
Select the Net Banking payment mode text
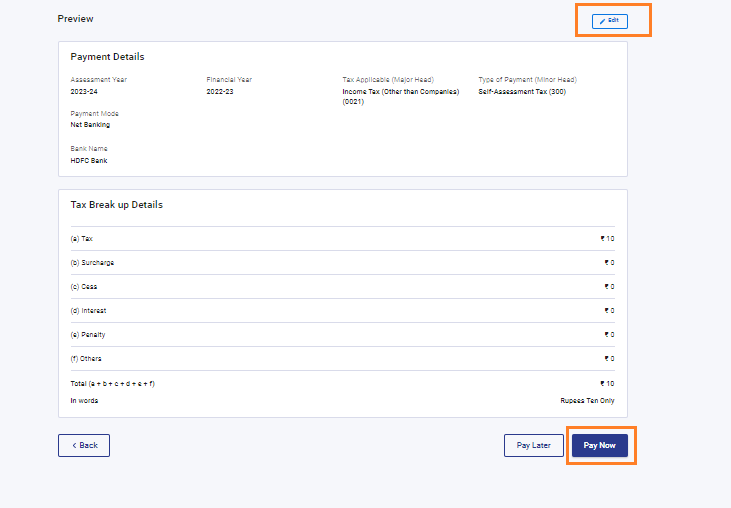90,125
